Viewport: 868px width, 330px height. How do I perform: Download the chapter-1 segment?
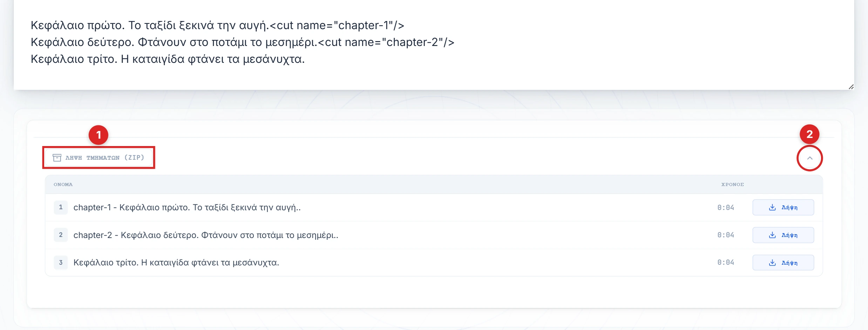click(x=783, y=207)
